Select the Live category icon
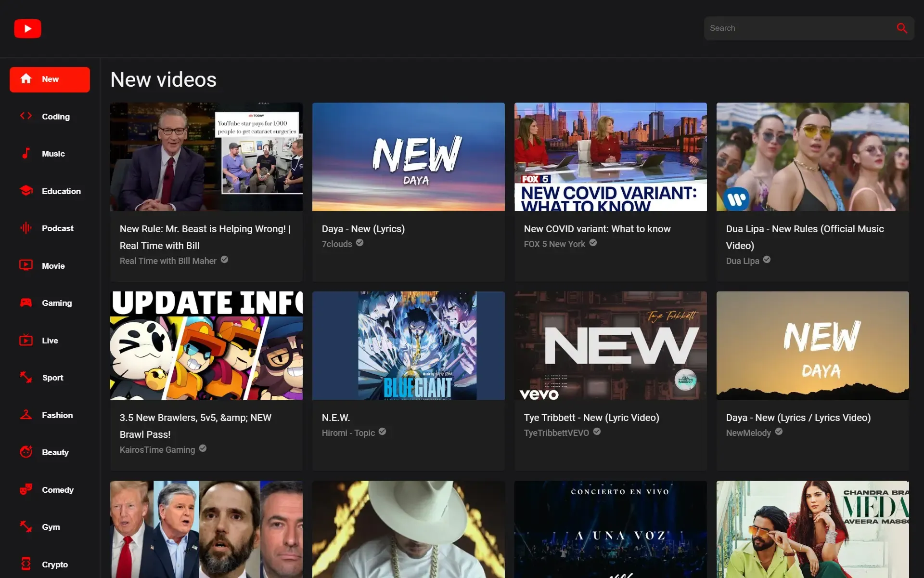This screenshot has width=924, height=578. point(26,340)
